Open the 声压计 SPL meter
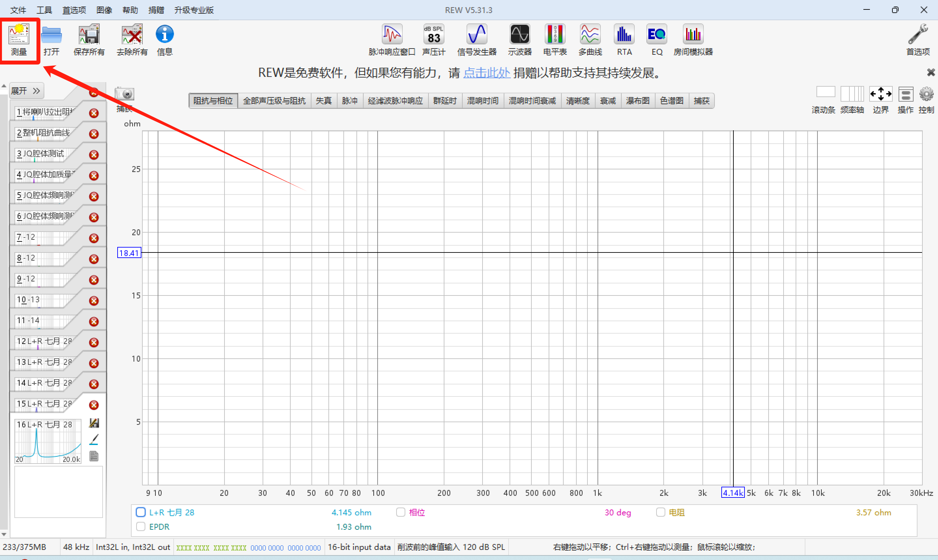This screenshot has height=560, width=938. (434, 40)
